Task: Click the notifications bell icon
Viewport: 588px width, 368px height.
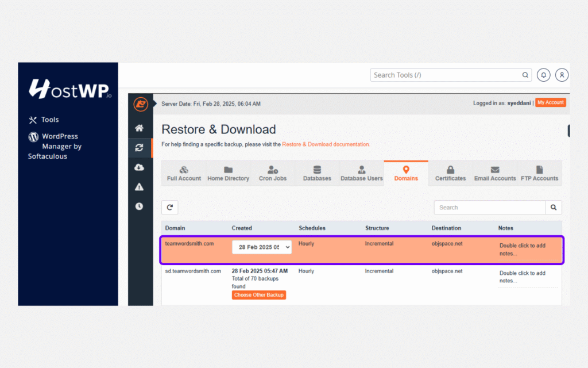Action: coord(543,75)
